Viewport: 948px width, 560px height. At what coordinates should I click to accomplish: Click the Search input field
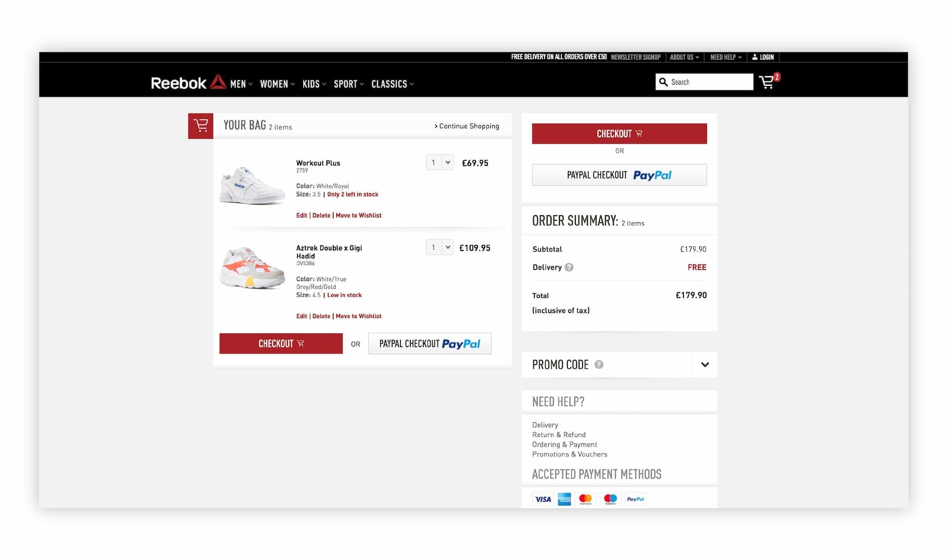(705, 82)
